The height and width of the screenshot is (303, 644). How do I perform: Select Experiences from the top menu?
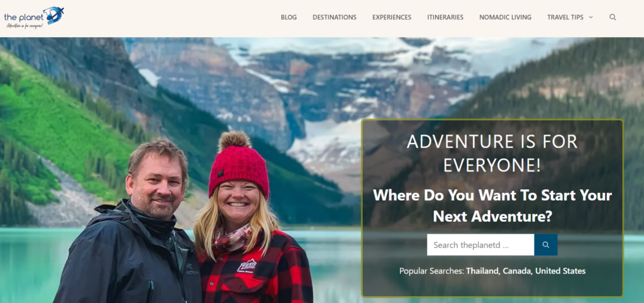[392, 17]
